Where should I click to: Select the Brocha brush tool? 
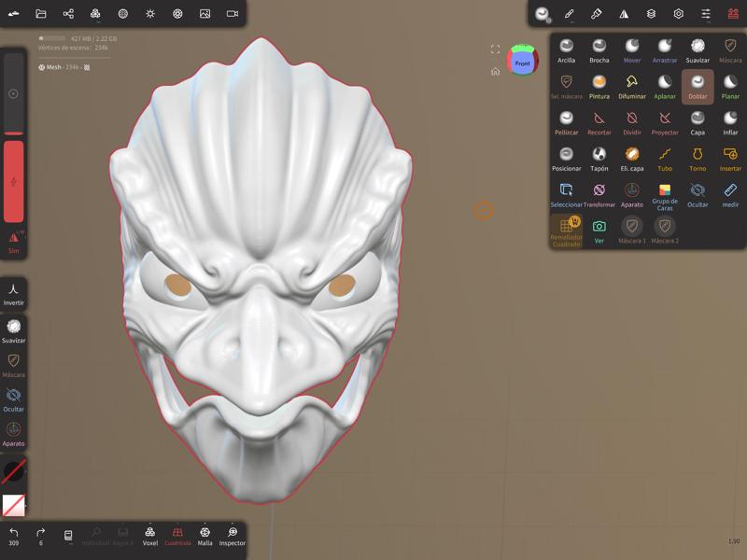pos(599,51)
